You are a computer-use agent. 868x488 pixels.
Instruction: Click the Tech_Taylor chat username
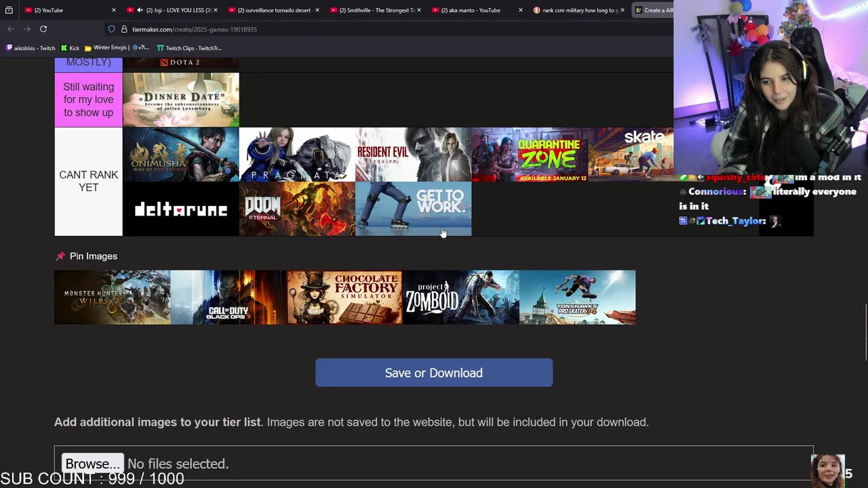pyautogui.click(x=736, y=221)
